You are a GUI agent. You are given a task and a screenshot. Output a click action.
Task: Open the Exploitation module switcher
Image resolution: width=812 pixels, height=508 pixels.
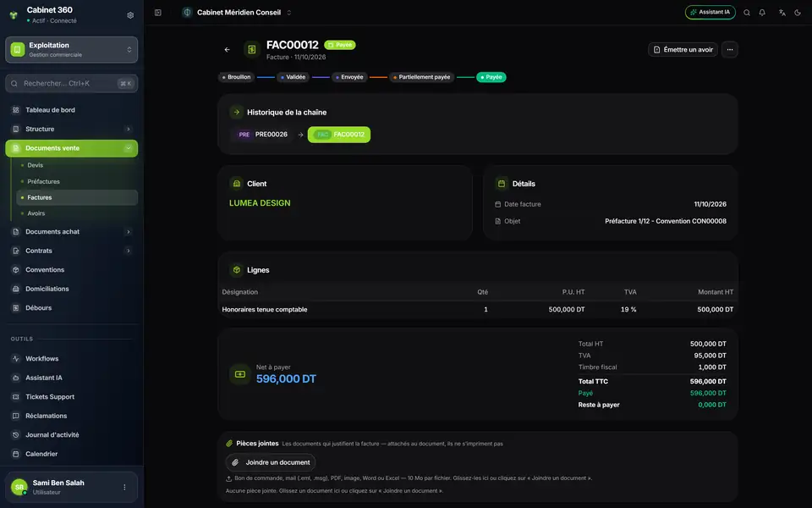click(71, 50)
